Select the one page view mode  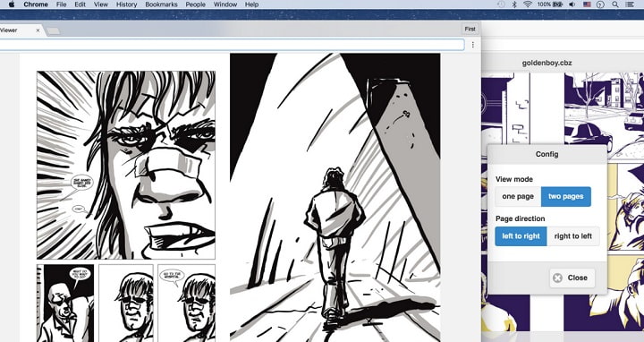click(x=518, y=196)
